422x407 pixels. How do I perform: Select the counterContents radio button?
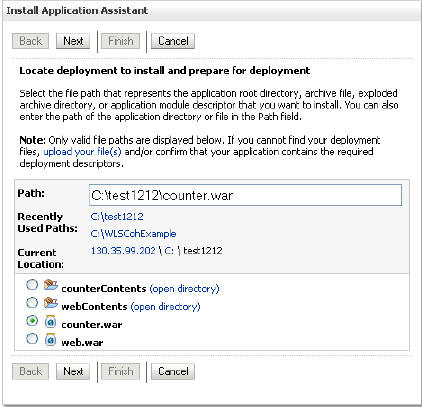(32, 285)
